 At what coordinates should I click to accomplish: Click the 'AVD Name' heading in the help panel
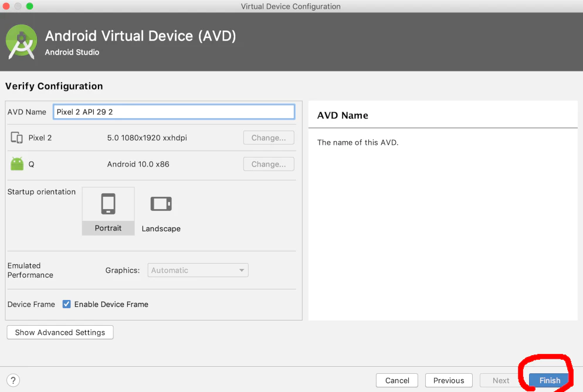pyautogui.click(x=343, y=115)
